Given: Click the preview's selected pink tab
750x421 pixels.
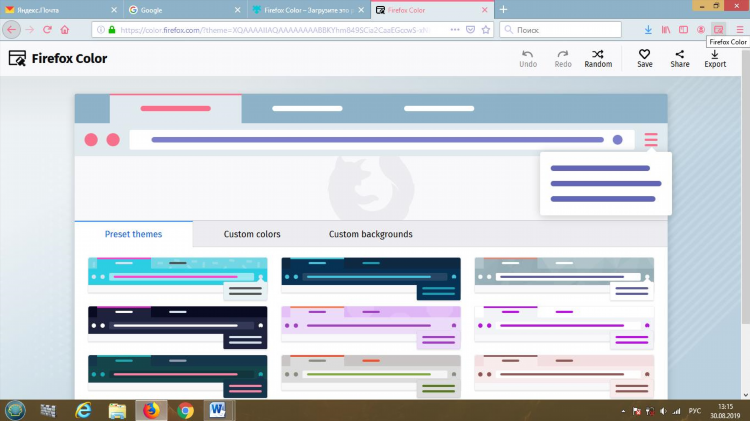Looking at the screenshot, I should tap(176, 109).
